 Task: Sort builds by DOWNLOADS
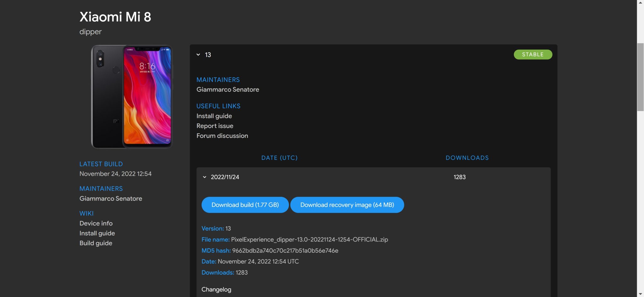tap(467, 158)
